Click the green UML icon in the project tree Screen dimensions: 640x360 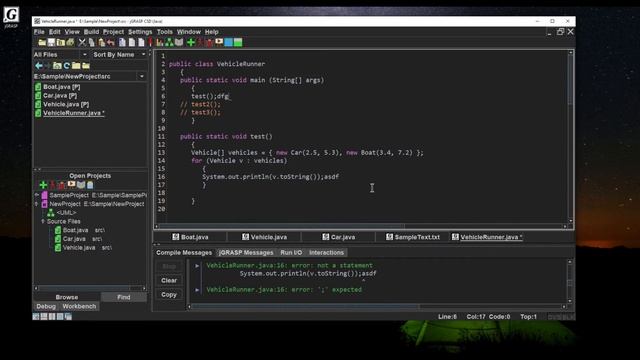51,213
